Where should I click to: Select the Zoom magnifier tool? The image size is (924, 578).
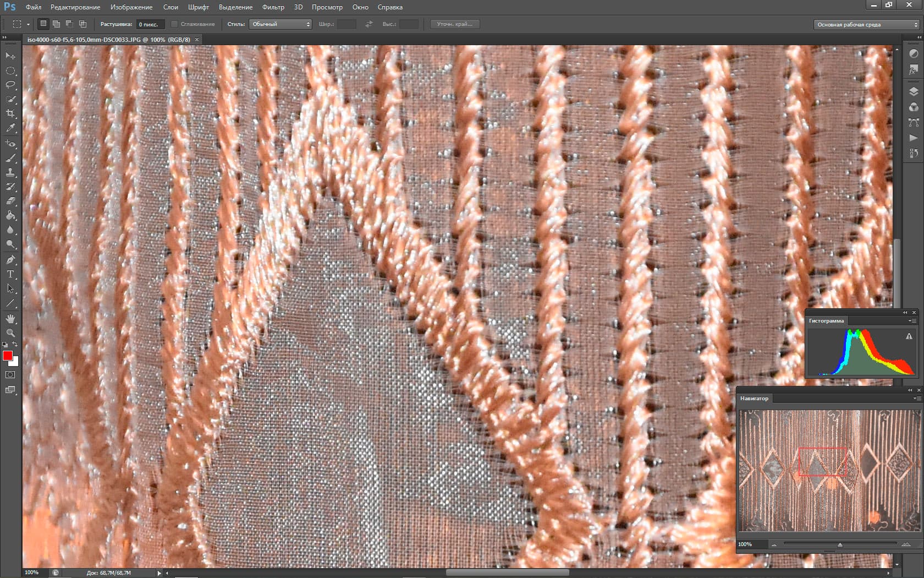click(x=10, y=333)
